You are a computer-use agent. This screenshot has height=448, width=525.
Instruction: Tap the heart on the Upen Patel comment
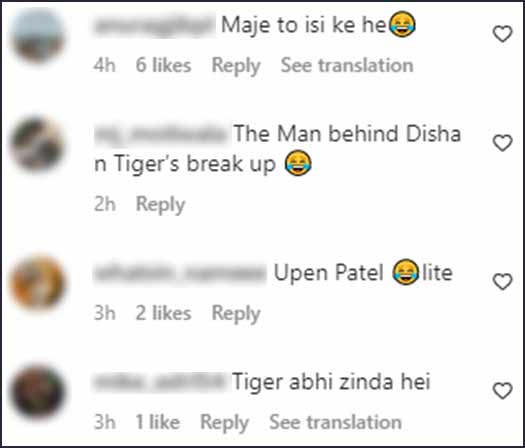point(503,282)
